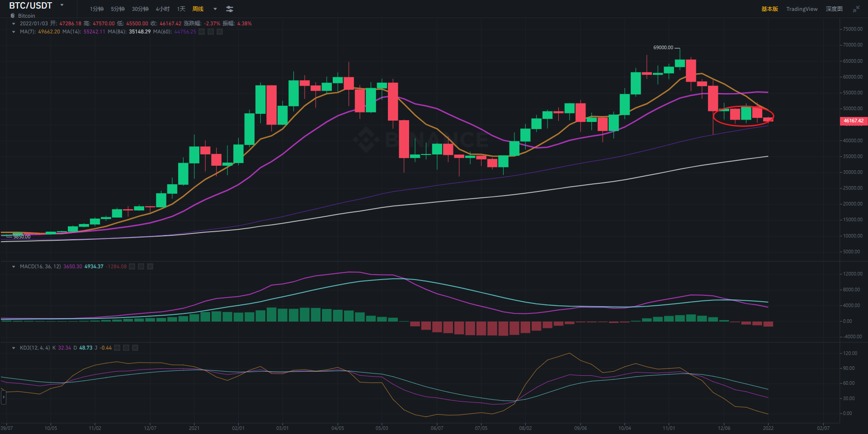Remove the KDJ indicator with X icon
This screenshot has width=868, height=434.
(135, 348)
